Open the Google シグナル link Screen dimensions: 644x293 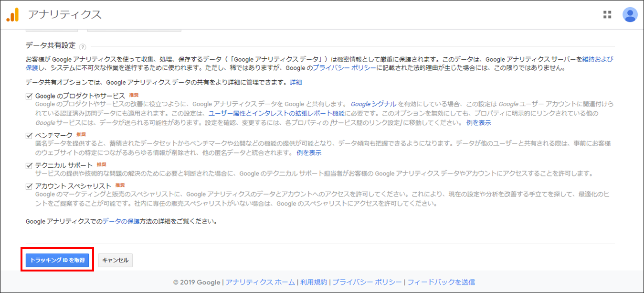373,104
